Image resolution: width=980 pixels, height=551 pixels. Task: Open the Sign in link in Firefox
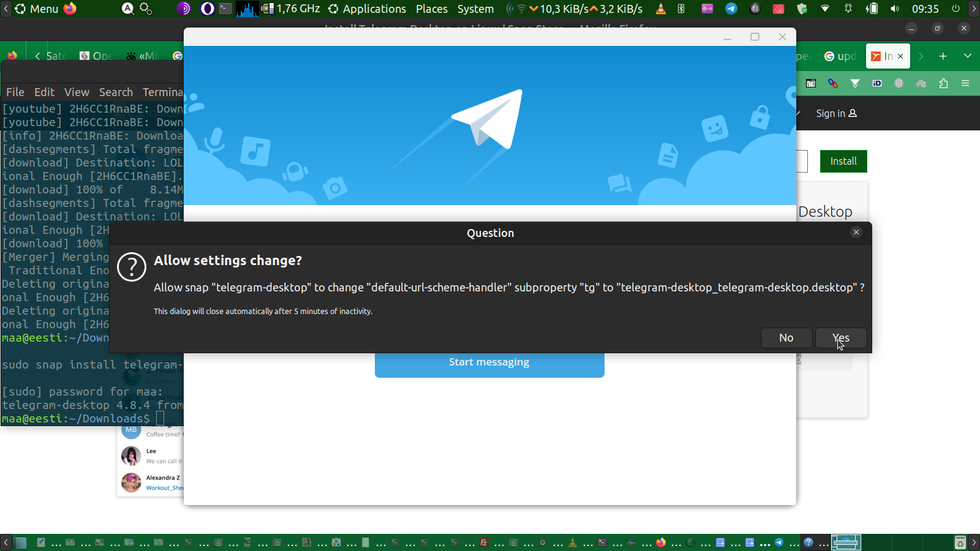(x=836, y=113)
